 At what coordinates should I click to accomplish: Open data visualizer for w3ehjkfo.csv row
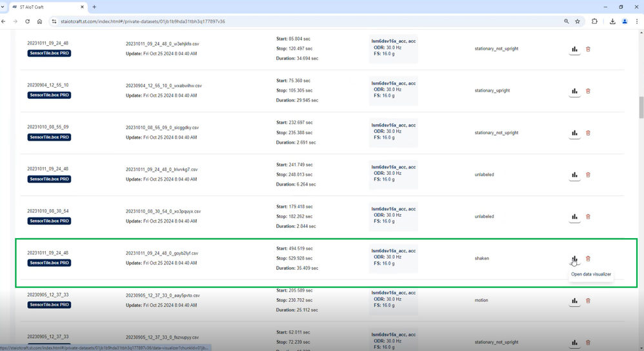574,49
